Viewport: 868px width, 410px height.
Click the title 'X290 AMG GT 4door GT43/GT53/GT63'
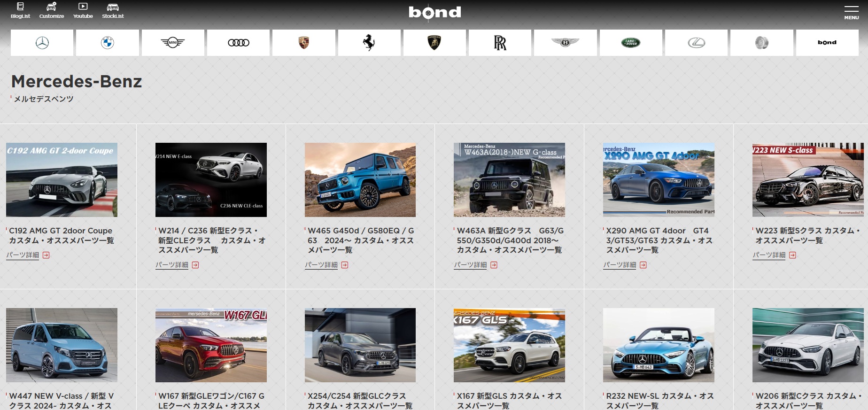659,240
